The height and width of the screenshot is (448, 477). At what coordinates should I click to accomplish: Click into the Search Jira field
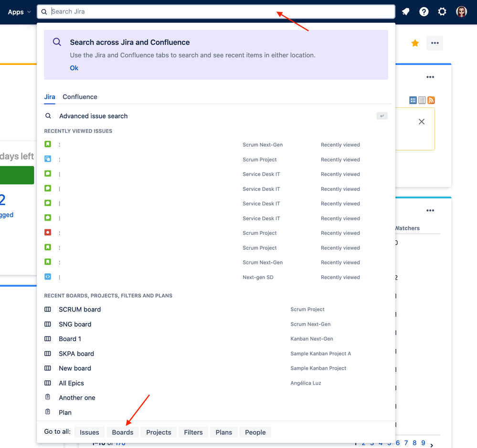[216, 11]
